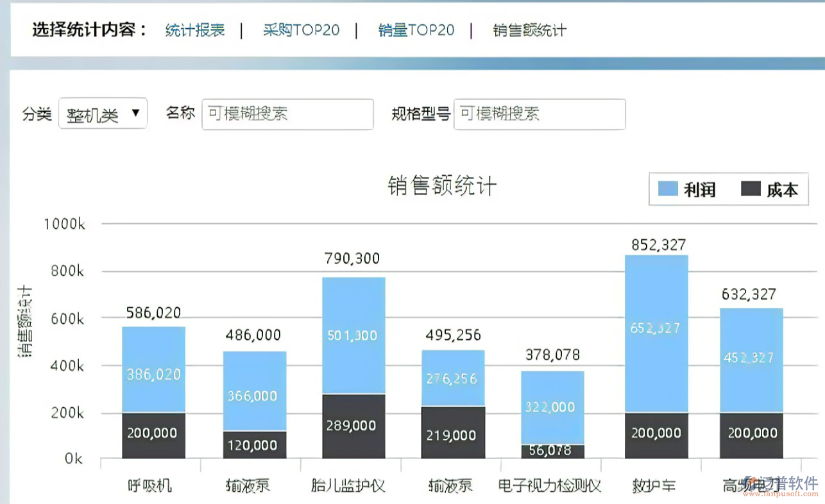This screenshot has width=825, height=504.
Task: Focus the 规格型号 search input
Action: 539,114
